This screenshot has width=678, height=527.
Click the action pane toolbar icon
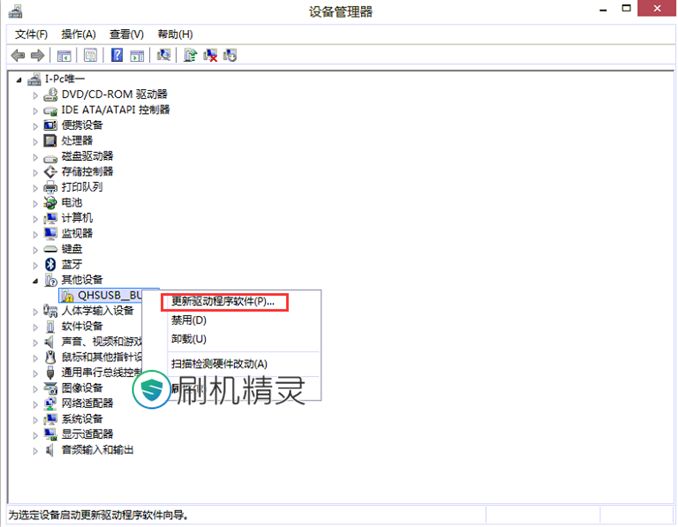(137, 56)
